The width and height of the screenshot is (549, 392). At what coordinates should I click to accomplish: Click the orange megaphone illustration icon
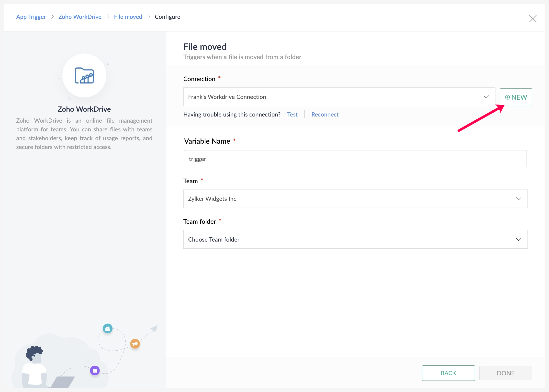click(135, 344)
